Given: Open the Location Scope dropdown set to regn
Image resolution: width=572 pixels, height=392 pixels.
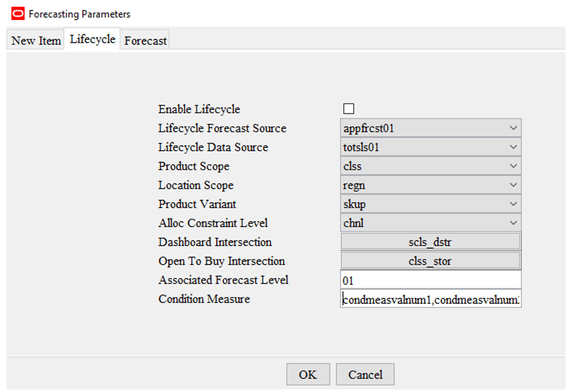Looking at the screenshot, I should coord(430,184).
